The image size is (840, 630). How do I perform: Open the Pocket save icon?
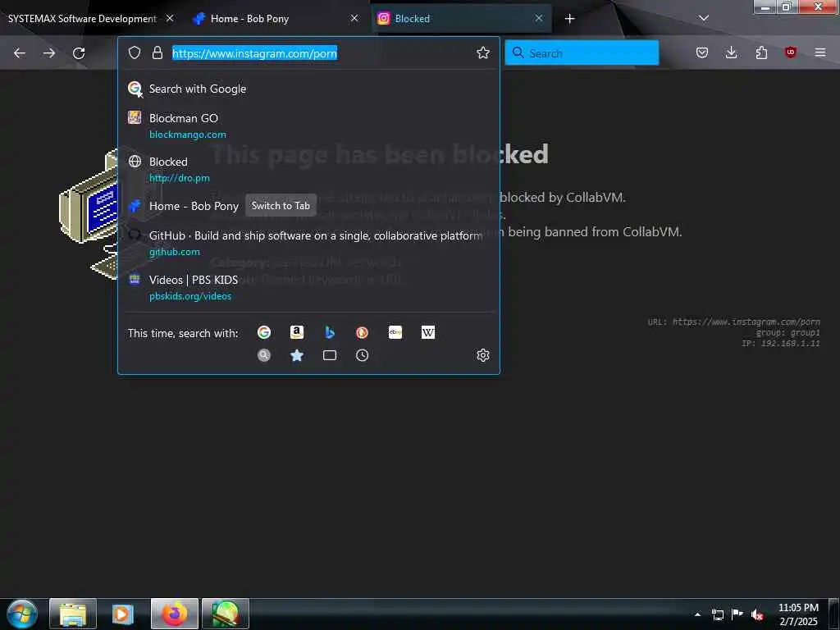[x=702, y=52]
